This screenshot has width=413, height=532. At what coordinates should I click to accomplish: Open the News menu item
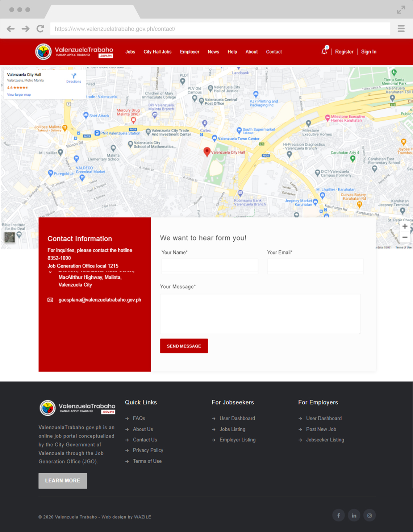tap(213, 52)
